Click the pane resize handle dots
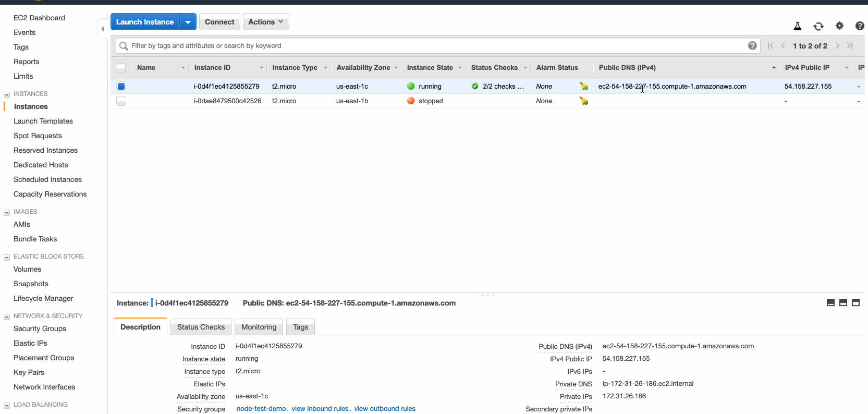This screenshot has height=414, width=868. tap(487, 295)
